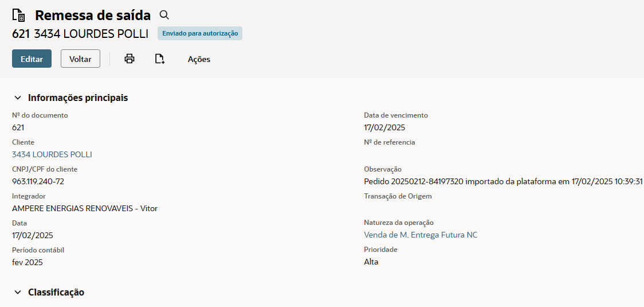Click the Integrador value AMPERE ENERGIAS RENOVAVEIS - Vitor
This screenshot has width=644, height=307.
coord(85,208)
